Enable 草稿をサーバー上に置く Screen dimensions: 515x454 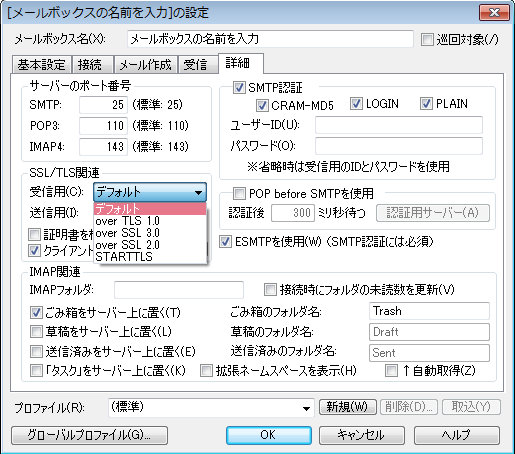[x=36, y=332]
